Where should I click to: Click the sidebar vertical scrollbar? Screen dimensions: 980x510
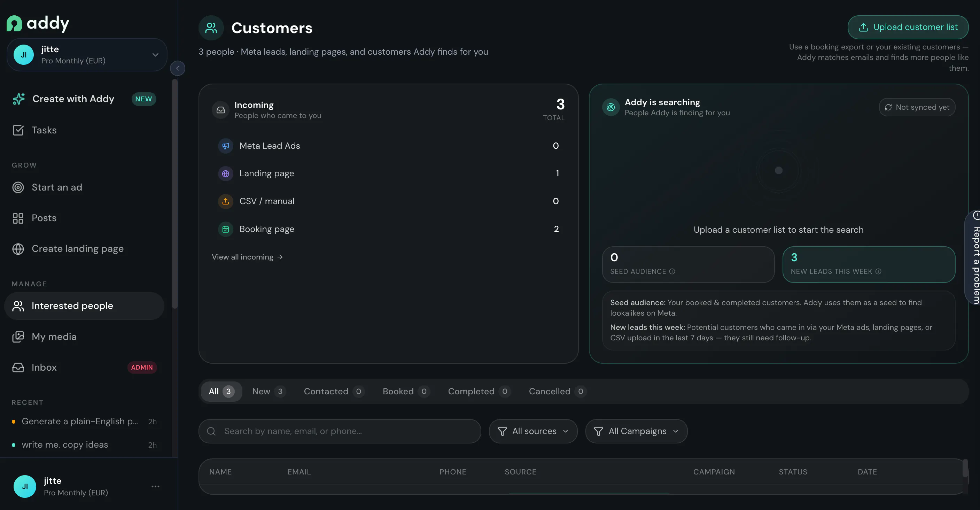[x=174, y=193]
